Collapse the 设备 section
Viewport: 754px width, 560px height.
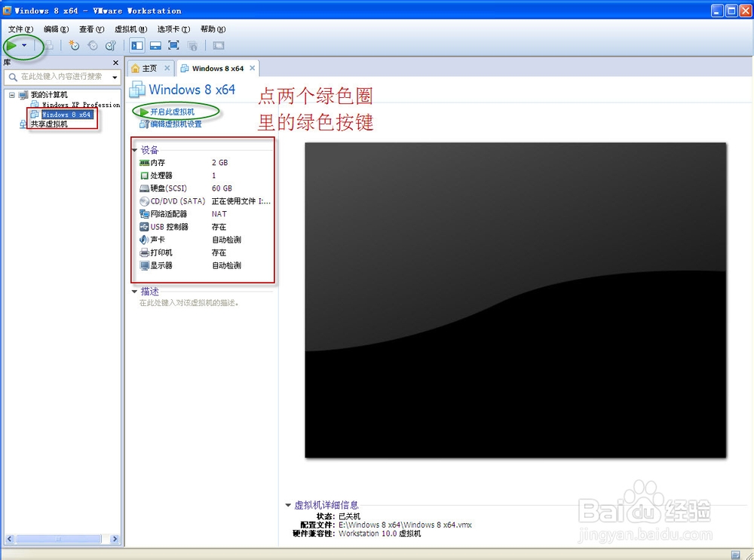[x=135, y=150]
